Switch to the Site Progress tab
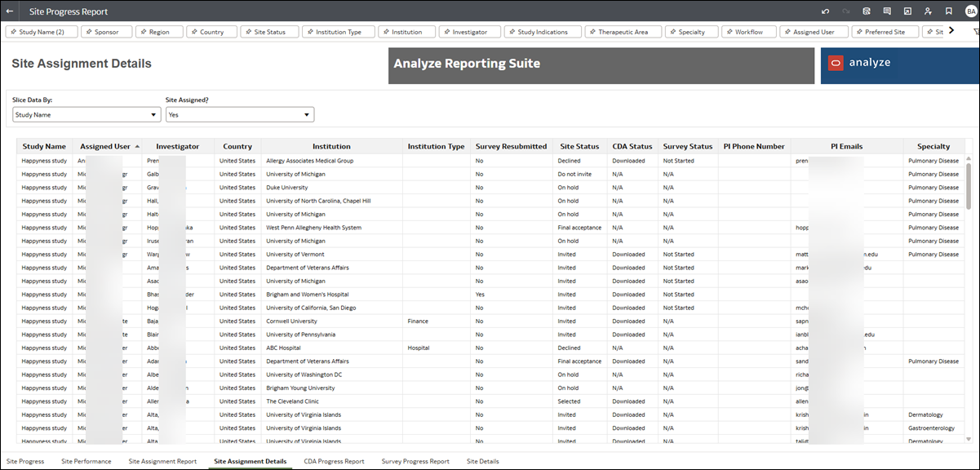Screen dimensions: 980x470 (25, 461)
